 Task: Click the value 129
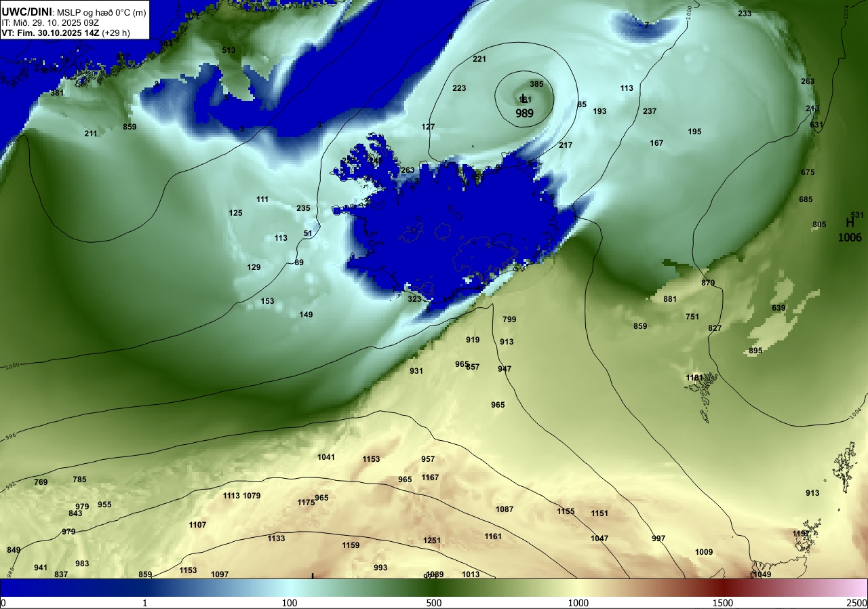(254, 267)
